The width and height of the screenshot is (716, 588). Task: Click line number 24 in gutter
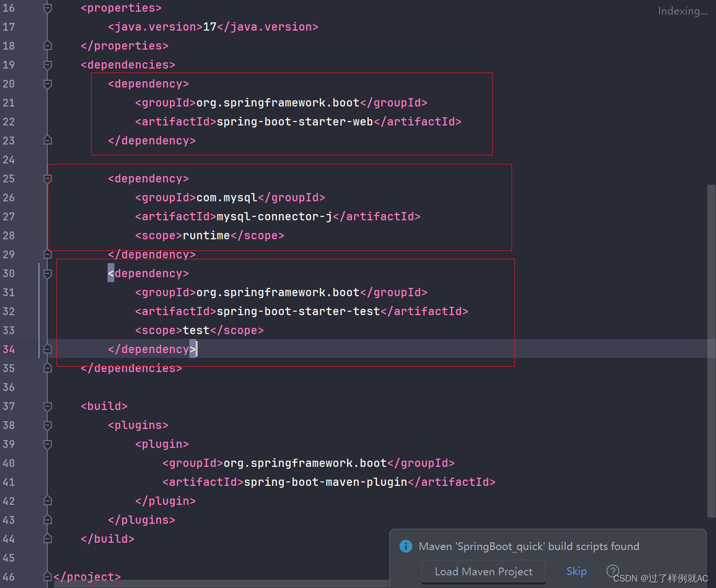(x=9, y=160)
